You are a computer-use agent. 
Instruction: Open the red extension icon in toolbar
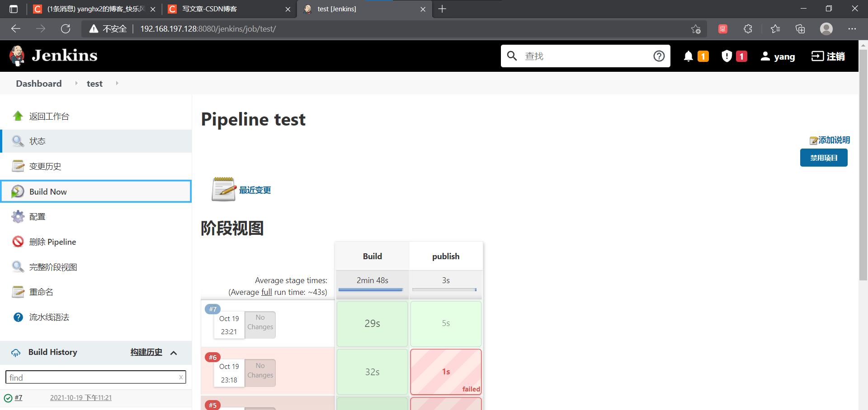[722, 29]
